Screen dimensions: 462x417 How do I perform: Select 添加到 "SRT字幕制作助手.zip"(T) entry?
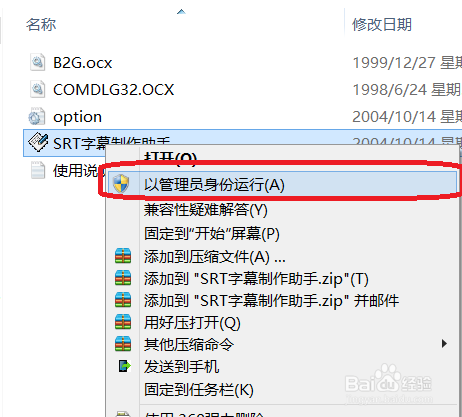coord(256,279)
